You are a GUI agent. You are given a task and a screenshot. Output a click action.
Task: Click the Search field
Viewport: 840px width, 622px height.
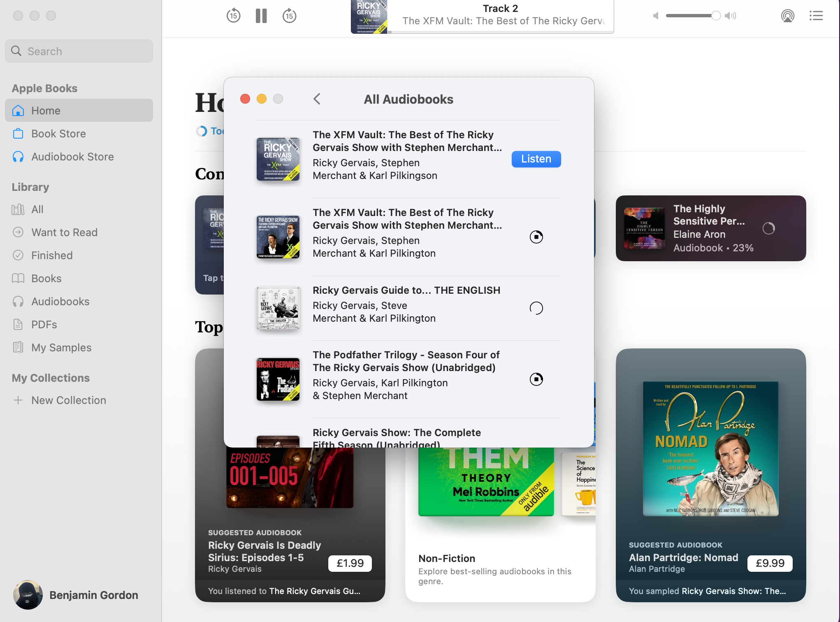[79, 51]
